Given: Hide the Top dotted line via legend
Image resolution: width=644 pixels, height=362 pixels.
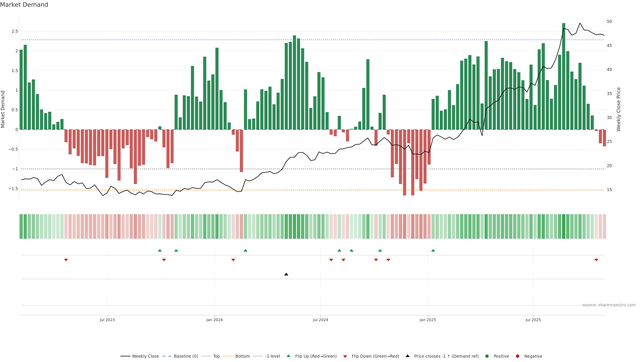Looking at the screenshot, I should coord(216,356).
